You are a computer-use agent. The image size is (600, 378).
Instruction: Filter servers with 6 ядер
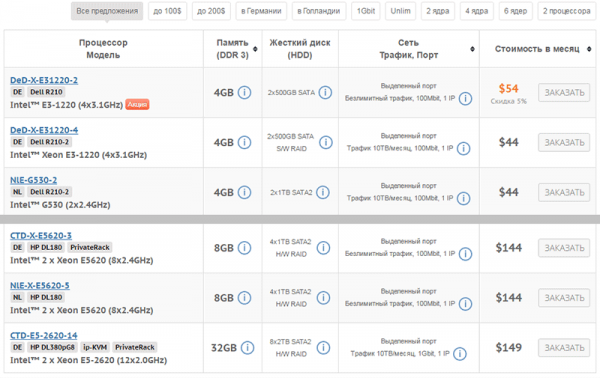click(515, 11)
